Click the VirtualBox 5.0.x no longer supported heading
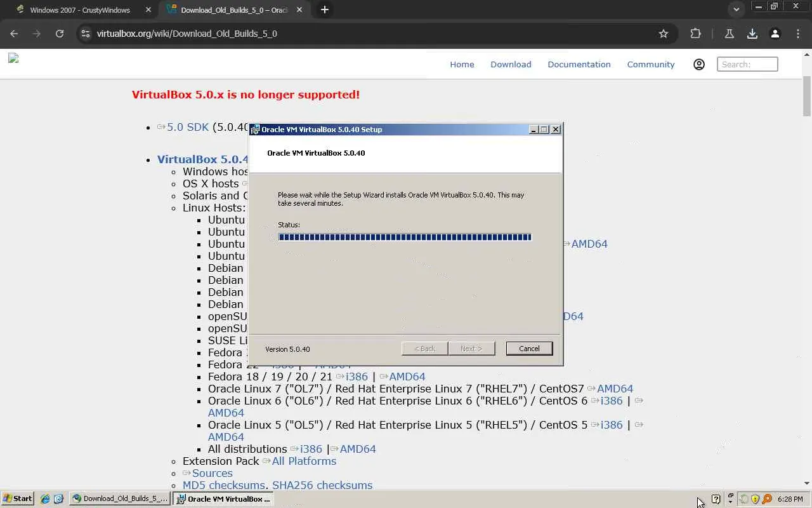Image resolution: width=812 pixels, height=508 pixels. (x=246, y=95)
